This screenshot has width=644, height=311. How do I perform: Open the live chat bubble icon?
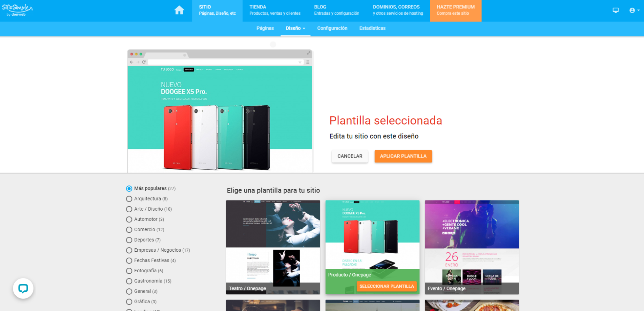23,288
